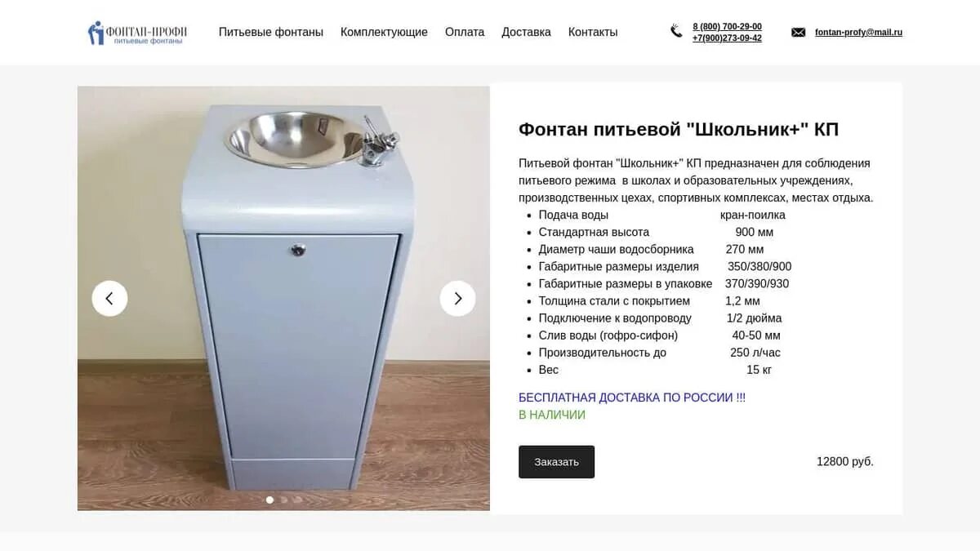Click the БЕСПЛАТНАЯ ДОСТАВКА ПО РОССИИ text
The image size is (980, 551).
pos(632,398)
